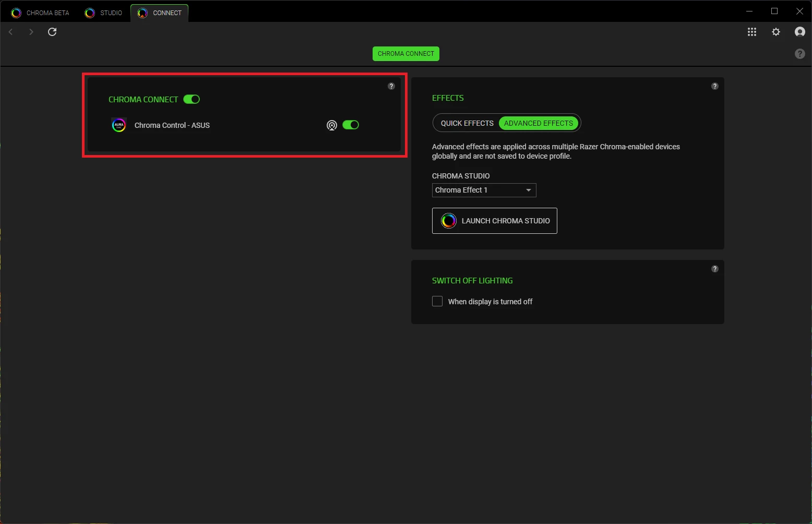Minimize the Razer Synapse window
Viewport: 812px width, 524px height.
click(749, 11)
